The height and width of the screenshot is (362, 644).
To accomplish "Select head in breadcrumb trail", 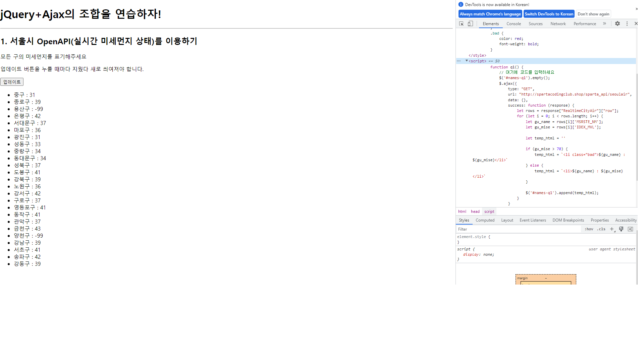I will 475,212.
